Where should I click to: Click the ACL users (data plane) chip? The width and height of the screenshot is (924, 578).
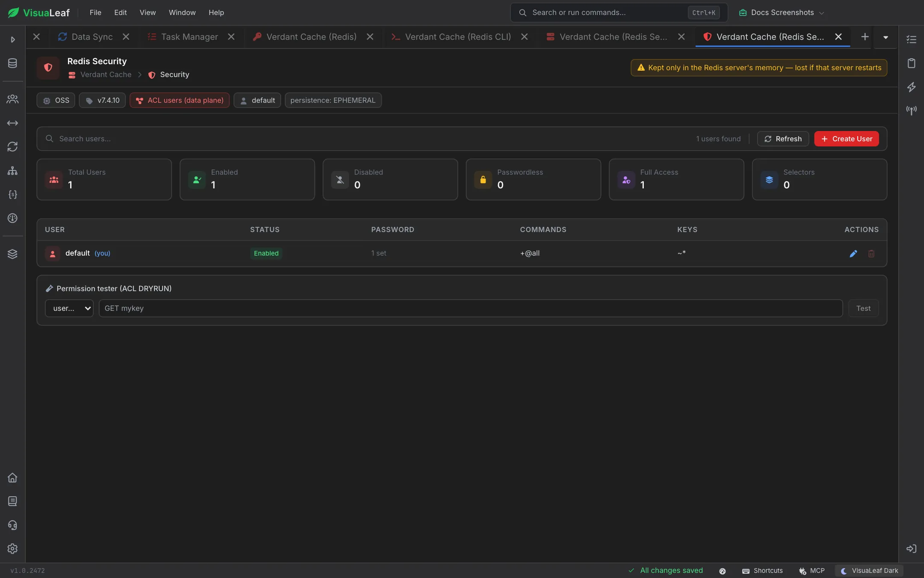180,100
